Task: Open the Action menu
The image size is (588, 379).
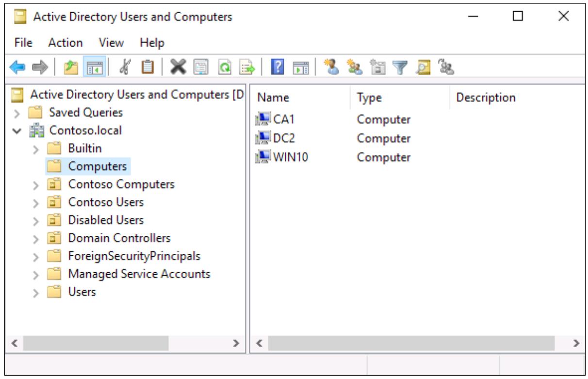Action: coord(65,43)
